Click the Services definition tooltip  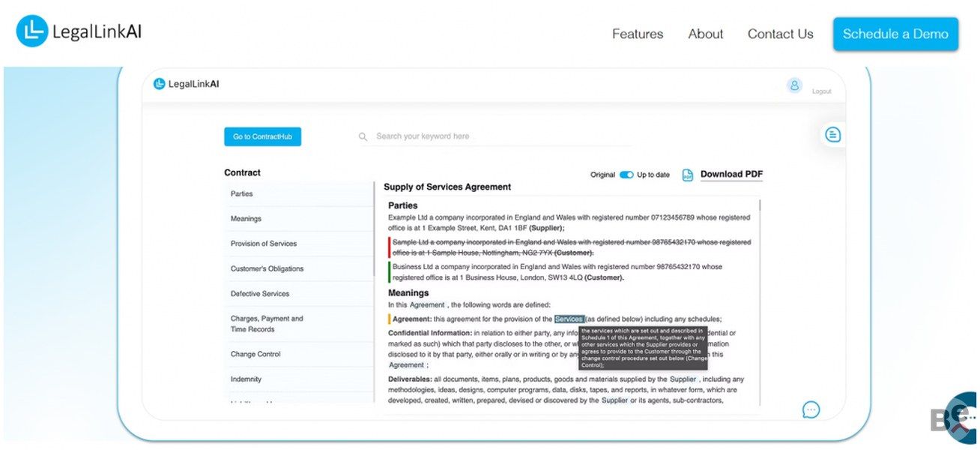(x=642, y=348)
